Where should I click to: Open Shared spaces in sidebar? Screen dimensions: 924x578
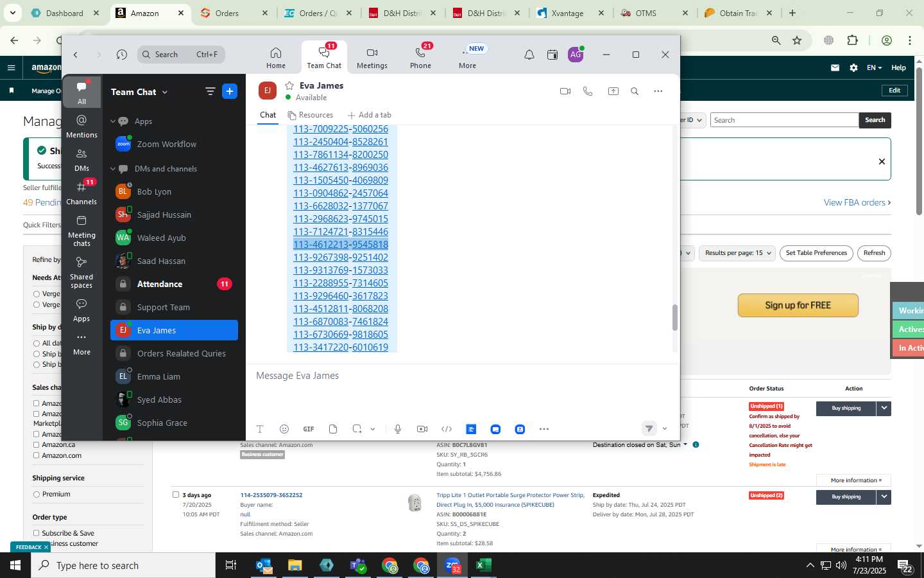point(81,272)
